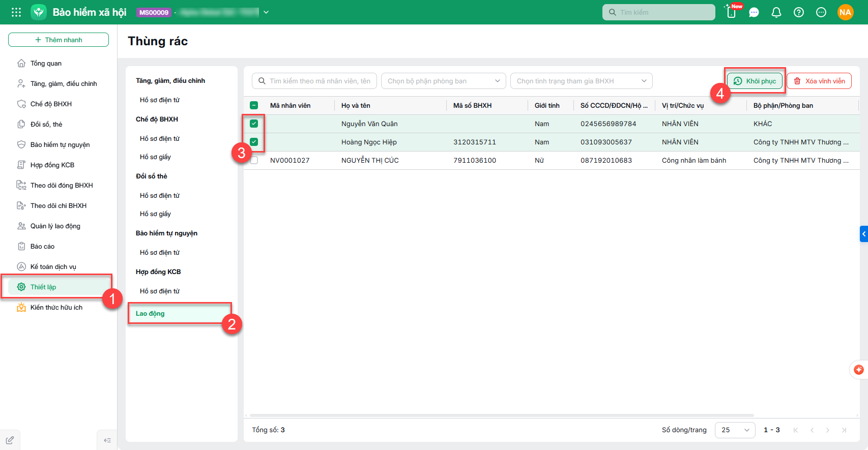Select Hồ sơ điện tử under Chế độ BHXH
868x450 pixels.
[x=160, y=138]
